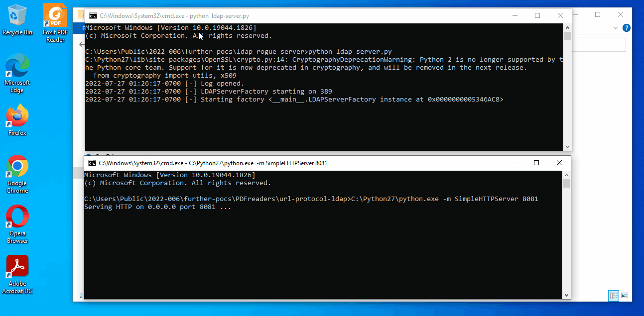Open the Recycle Bin desktop icon
Screen dimensions: 644x316
coord(17,20)
